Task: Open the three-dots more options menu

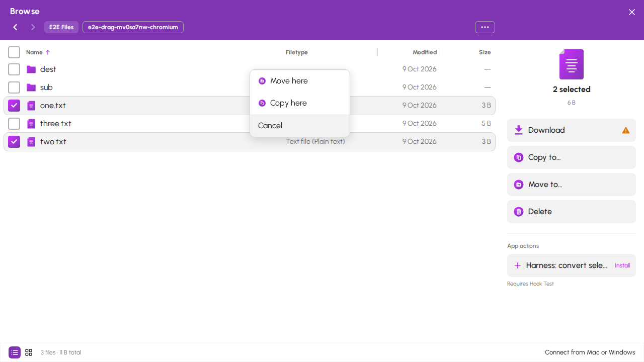Action: (485, 27)
